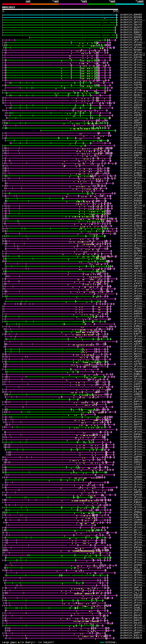The image size is (146, 644).
Task: Open the UniRef100_Q7ZV58 label
Action: click(131, 309)
